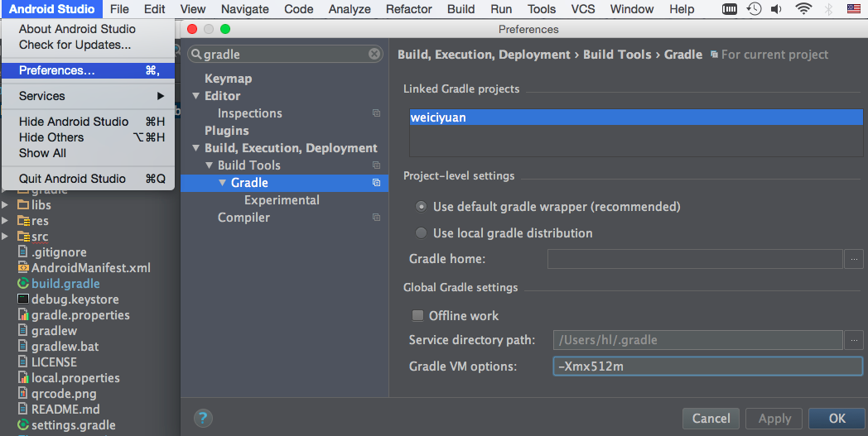Click the project-level icon beside Inspections
This screenshot has width=868, height=436.
tap(376, 113)
